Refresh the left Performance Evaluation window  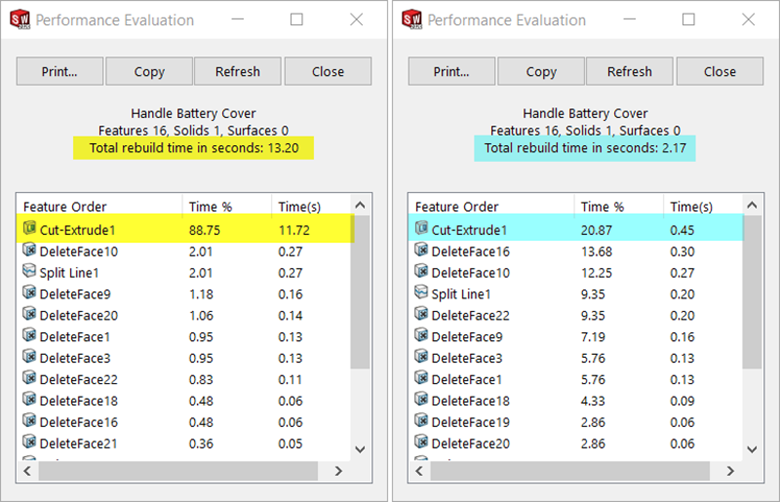[238, 71]
